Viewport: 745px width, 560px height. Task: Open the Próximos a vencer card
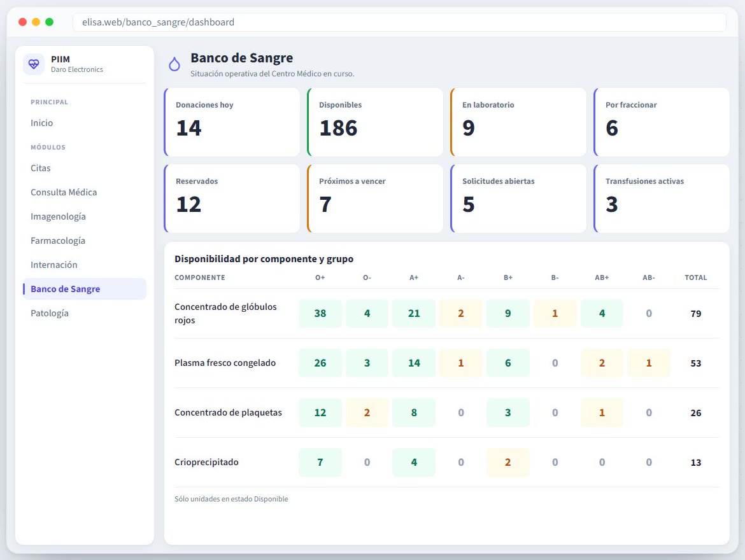click(375, 199)
